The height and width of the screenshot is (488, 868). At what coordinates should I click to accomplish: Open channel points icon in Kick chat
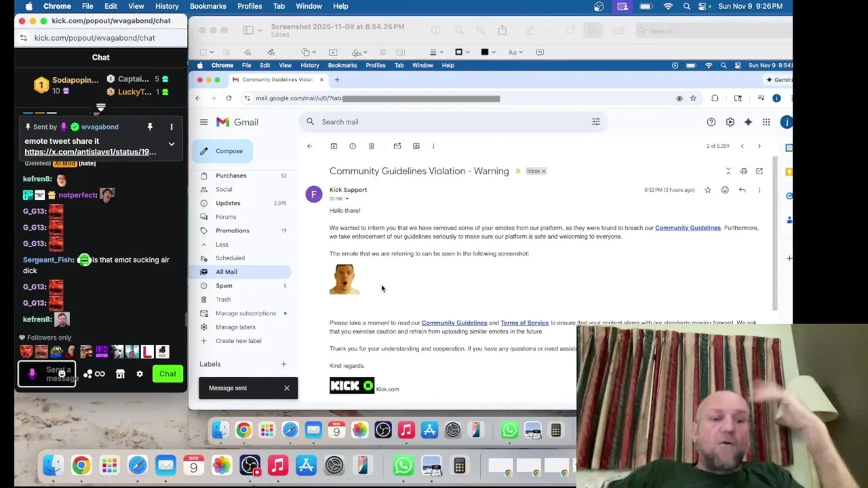coord(94,373)
